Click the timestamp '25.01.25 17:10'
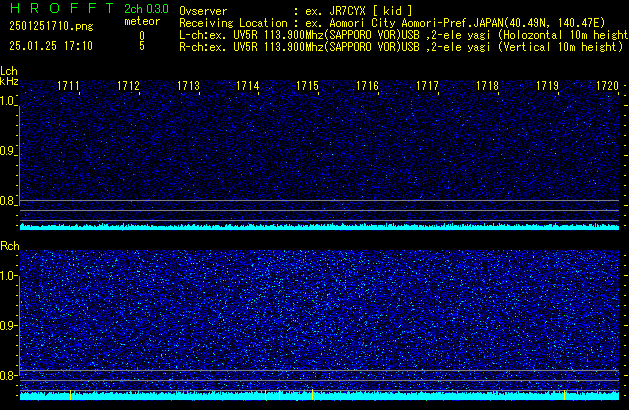629x410 pixels. tap(51, 46)
